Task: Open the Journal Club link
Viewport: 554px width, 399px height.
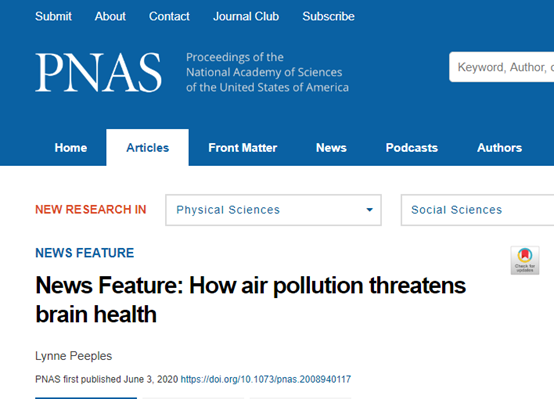Action: 246,16
